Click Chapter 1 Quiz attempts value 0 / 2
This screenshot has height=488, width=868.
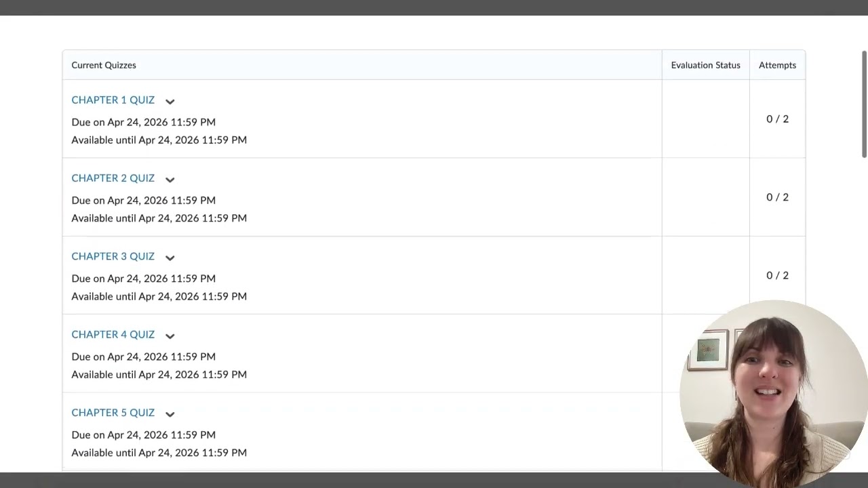pos(777,119)
